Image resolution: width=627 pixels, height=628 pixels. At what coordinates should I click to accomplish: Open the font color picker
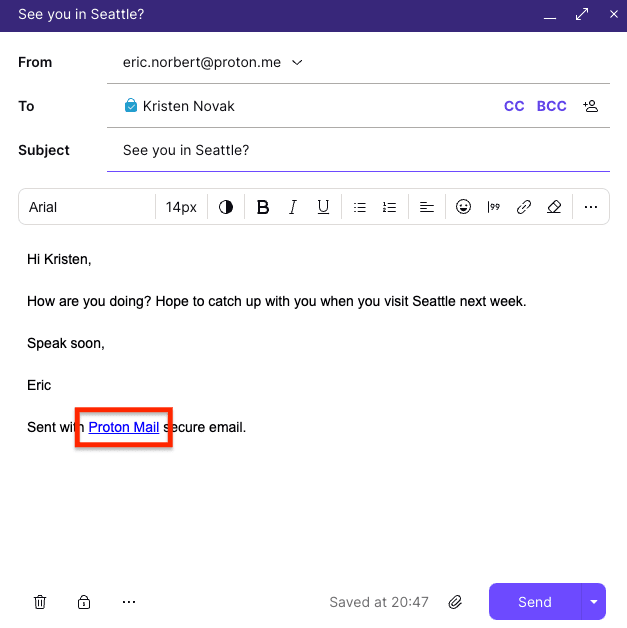(x=226, y=207)
